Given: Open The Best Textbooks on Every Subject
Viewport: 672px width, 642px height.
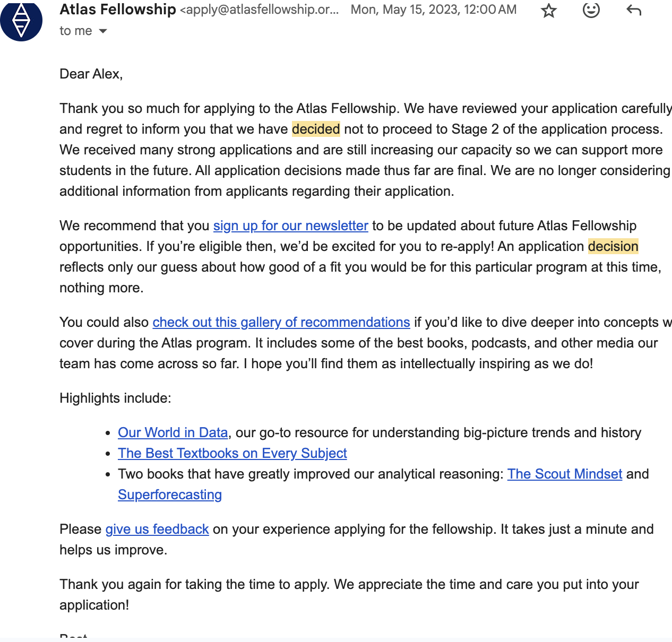Looking at the screenshot, I should pos(232,453).
